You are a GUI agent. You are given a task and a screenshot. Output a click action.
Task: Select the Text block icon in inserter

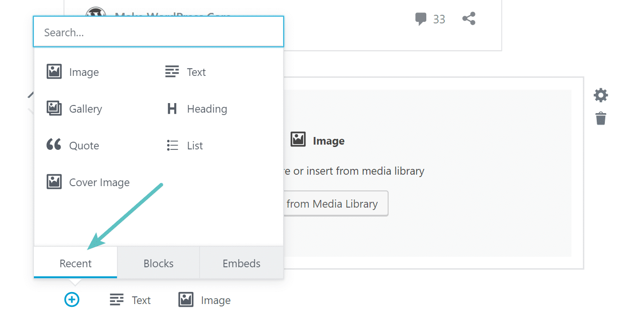172,72
